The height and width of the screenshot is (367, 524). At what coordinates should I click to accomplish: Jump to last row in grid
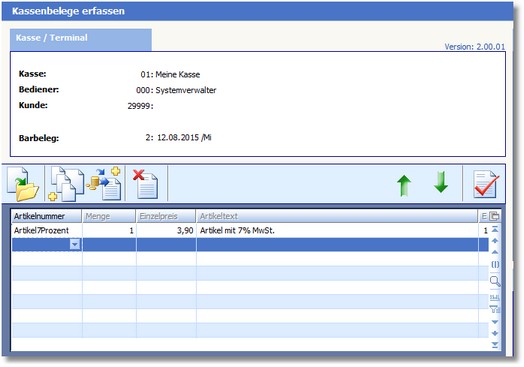pyautogui.click(x=495, y=345)
